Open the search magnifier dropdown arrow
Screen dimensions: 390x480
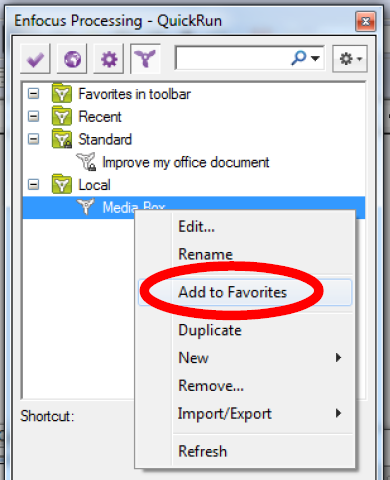(x=315, y=59)
